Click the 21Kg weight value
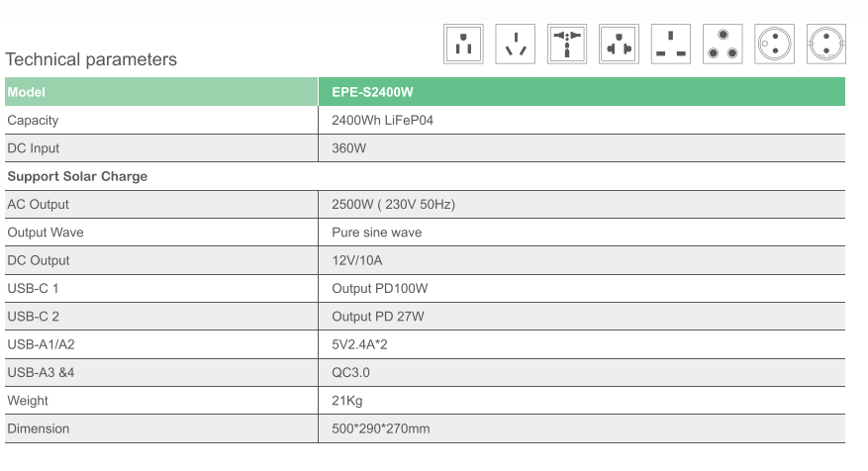Screen dimensions: 868x471 (x=347, y=401)
